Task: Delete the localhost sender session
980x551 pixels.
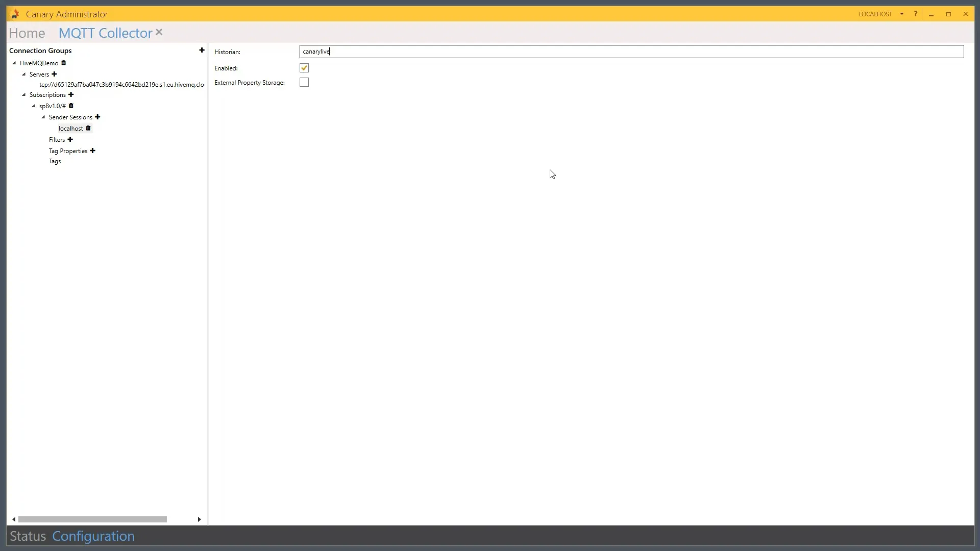Action: 88,128
